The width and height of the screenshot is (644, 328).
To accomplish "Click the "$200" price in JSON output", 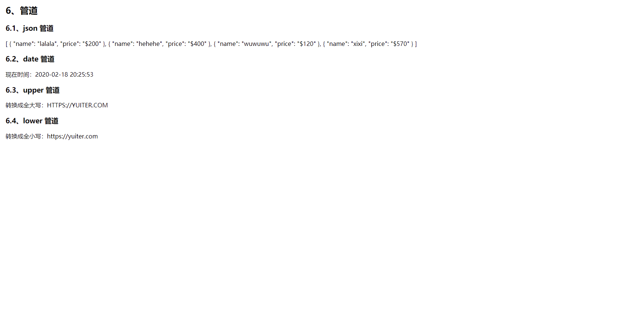I will [x=92, y=44].
